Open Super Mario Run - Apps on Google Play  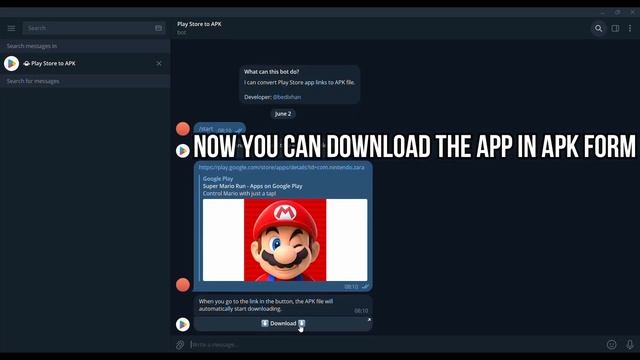[253, 186]
